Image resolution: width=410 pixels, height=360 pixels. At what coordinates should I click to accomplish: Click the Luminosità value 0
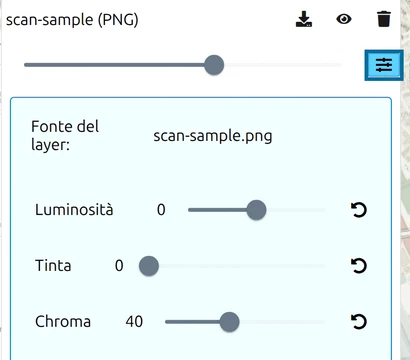[161, 210]
